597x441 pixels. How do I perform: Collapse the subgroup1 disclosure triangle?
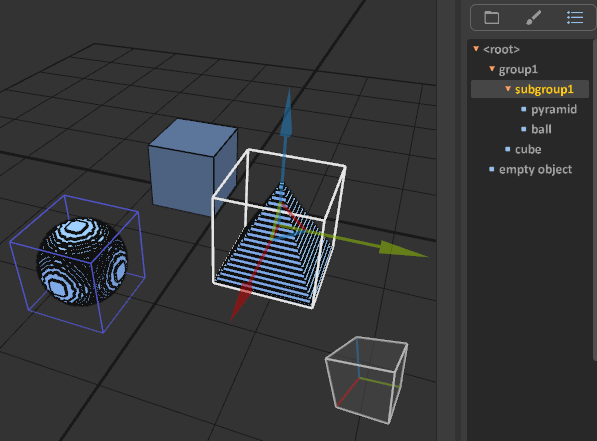click(x=508, y=88)
